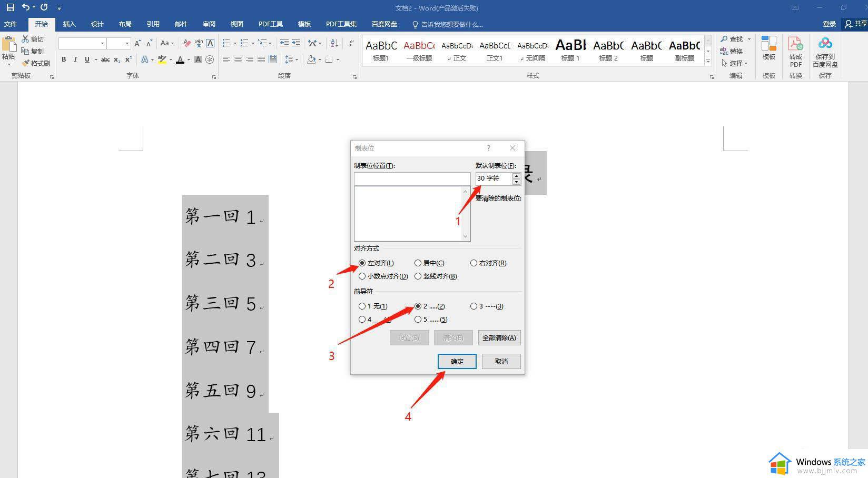Open the borders dropdown
Viewport: 868px width, 478px height.
point(338,59)
